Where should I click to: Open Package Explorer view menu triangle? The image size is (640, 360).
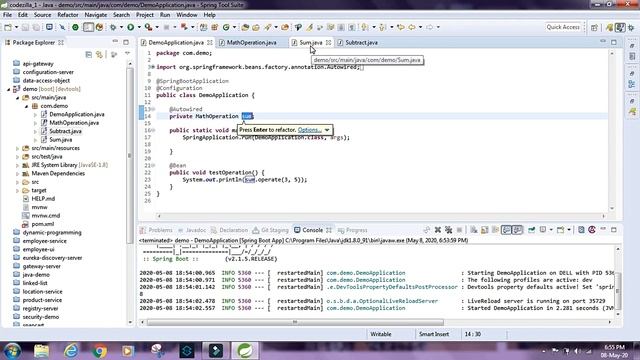[127, 54]
